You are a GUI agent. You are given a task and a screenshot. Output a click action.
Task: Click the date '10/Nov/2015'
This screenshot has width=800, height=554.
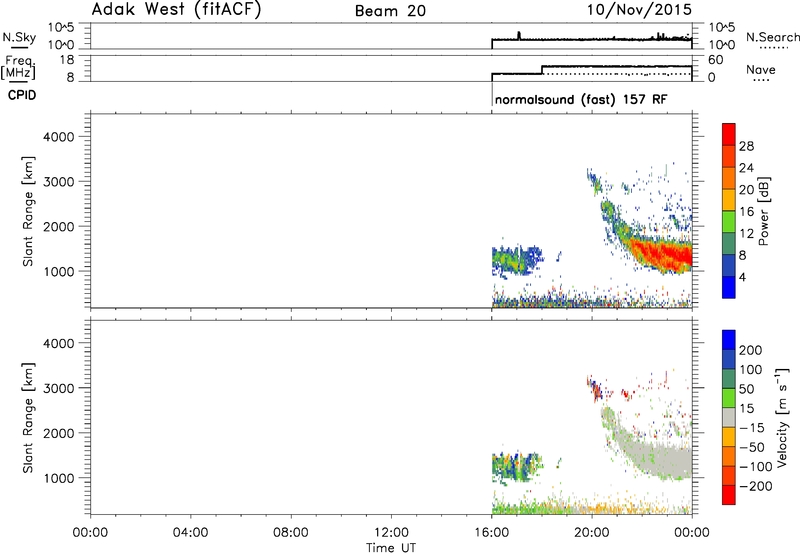(x=639, y=9)
